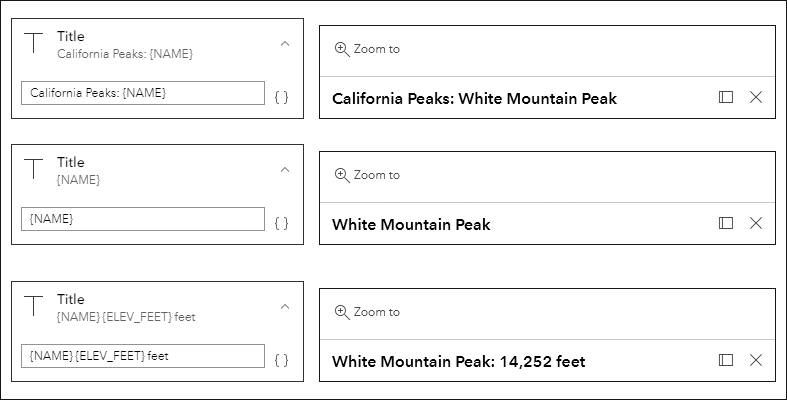Viewport: 787px width, 400px height.
Task: Close the White Mountain Peak: 14,252 feet popup
Action: pyautogui.click(x=756, y=360)
